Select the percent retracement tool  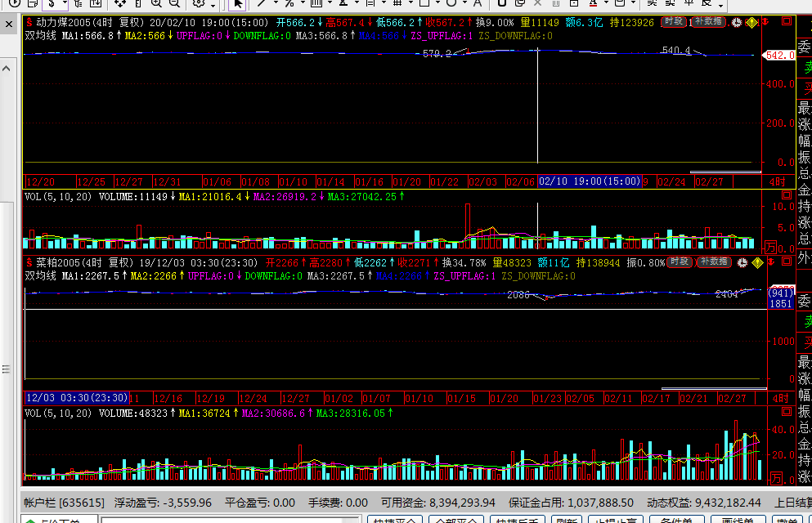click(289, 3)
